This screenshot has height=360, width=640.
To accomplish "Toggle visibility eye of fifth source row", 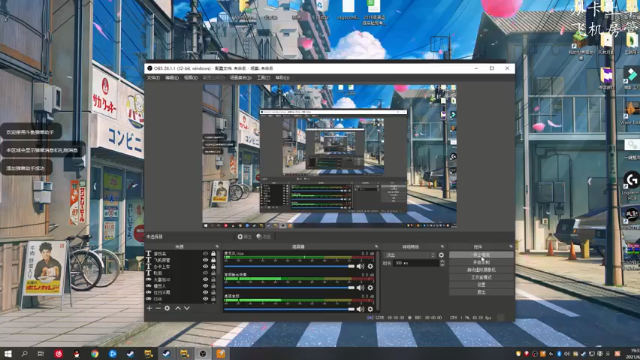I will coord(205,280).
